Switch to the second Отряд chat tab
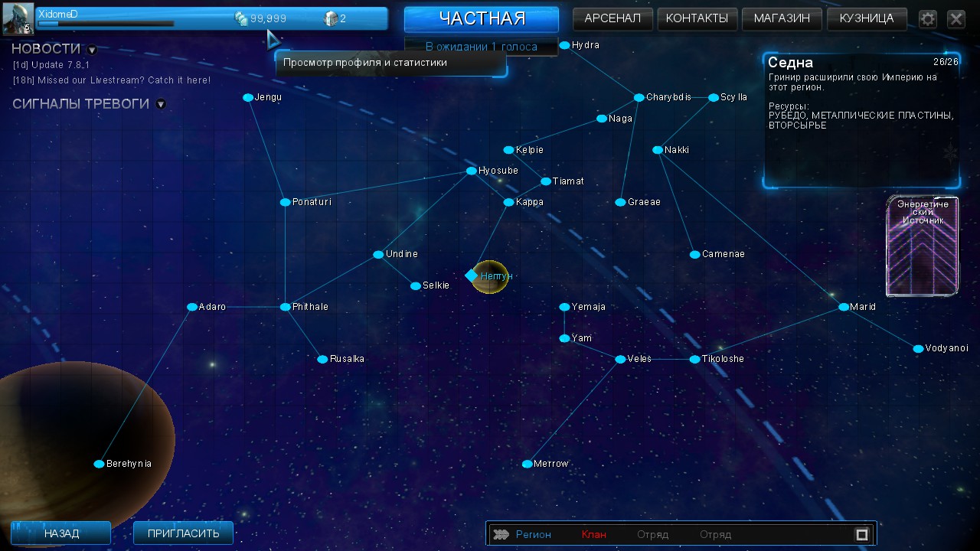 715,534
